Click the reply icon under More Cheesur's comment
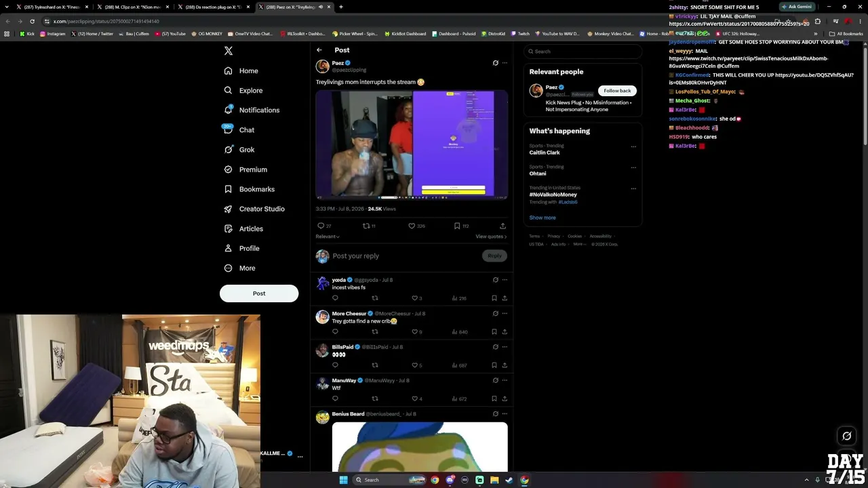The width and height of the screenshot is (868, 488). [335, 331]
